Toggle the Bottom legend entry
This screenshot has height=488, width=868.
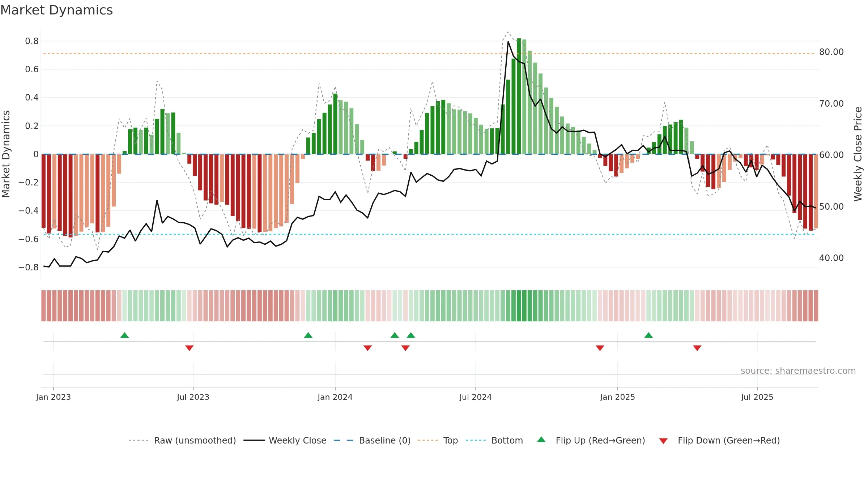click(494, 440)
